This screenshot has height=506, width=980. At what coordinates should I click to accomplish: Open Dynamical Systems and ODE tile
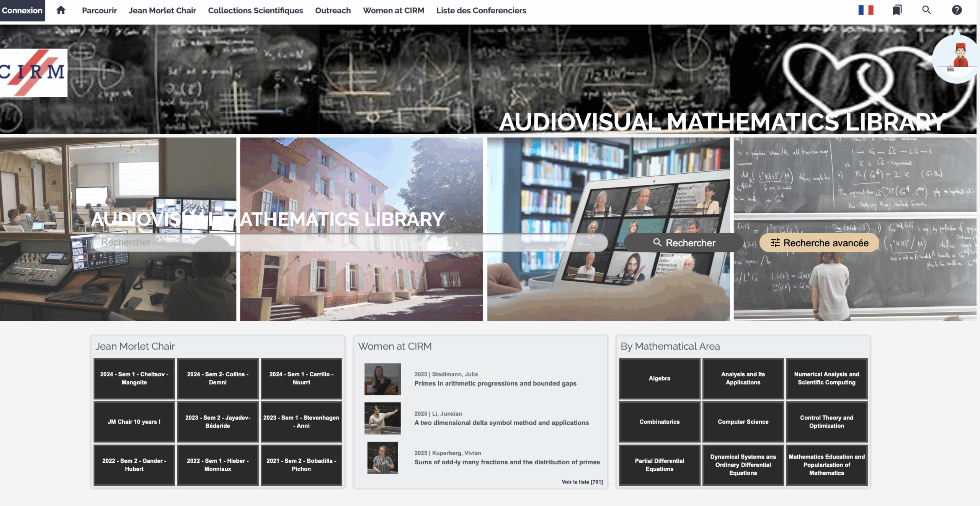(x=743, y=465)
